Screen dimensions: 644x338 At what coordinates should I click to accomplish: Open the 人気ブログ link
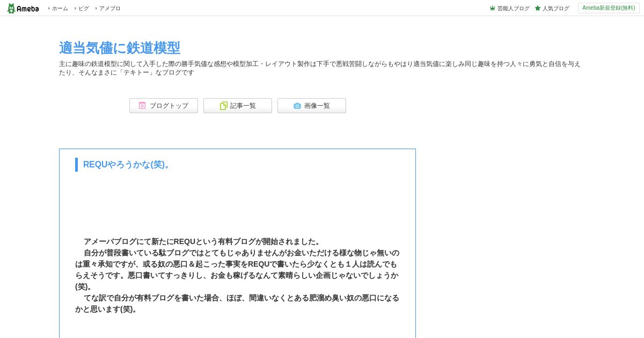pos(555,8)
